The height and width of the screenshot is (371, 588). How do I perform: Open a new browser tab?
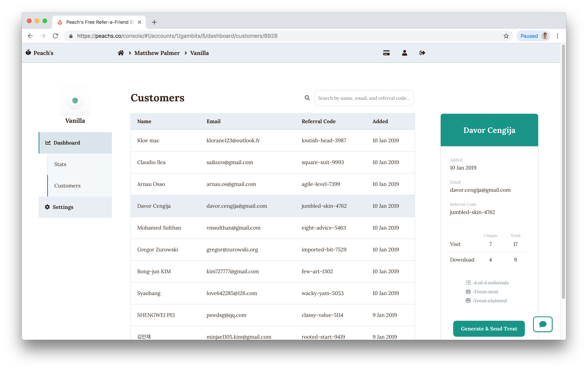pos(154,22)
